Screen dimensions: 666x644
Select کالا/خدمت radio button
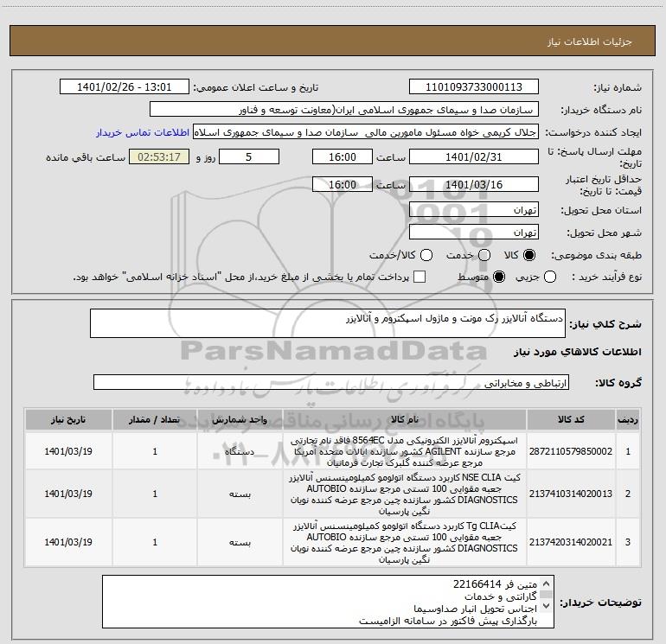point(426,255)
